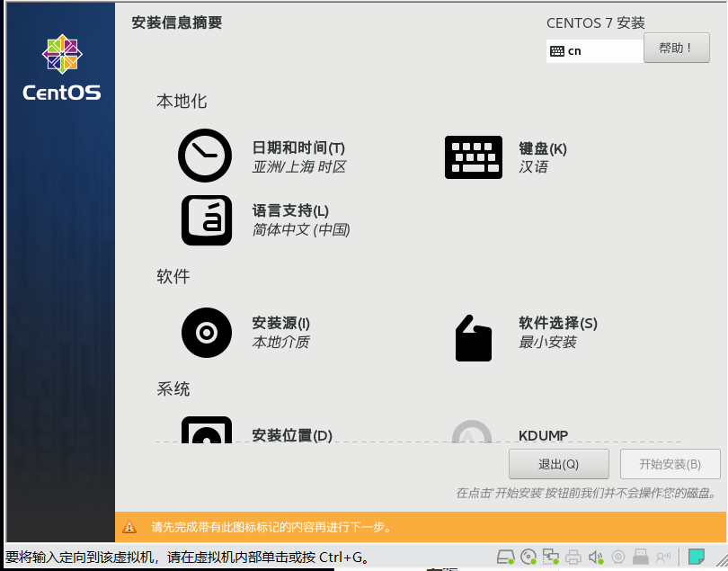Image resolution: width=728 pixels, height=571 pixels.
Task: Click printer icon in VM status bar
Action: [573, 557]
